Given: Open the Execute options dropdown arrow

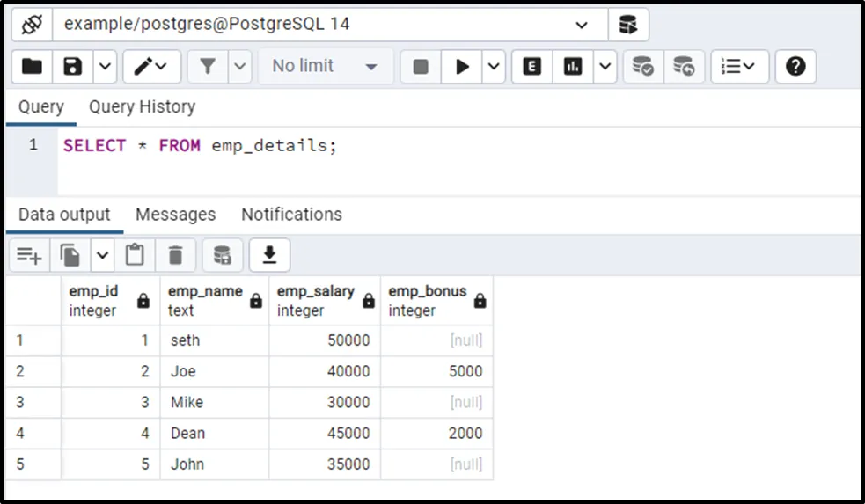Looking at the screenshot, I should click(493, 67).
